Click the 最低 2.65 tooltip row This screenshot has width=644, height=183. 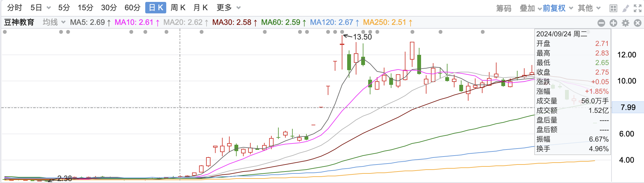573,63
